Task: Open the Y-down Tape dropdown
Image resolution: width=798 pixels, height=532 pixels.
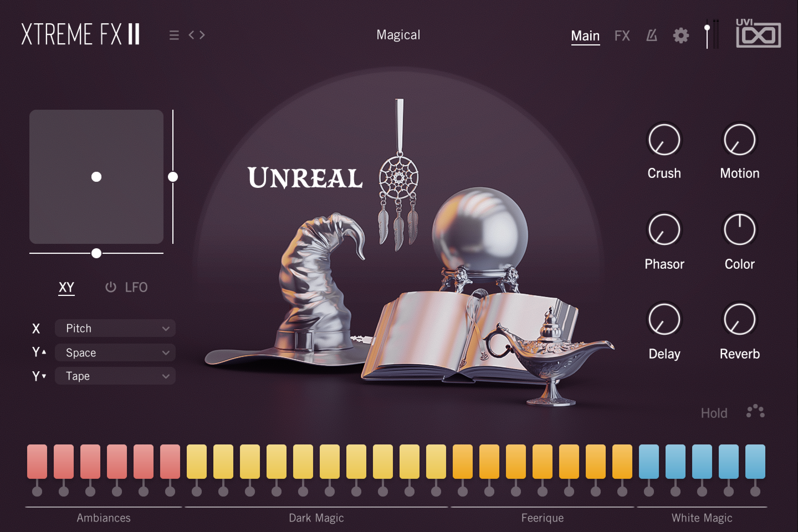Action: point(115,376)
